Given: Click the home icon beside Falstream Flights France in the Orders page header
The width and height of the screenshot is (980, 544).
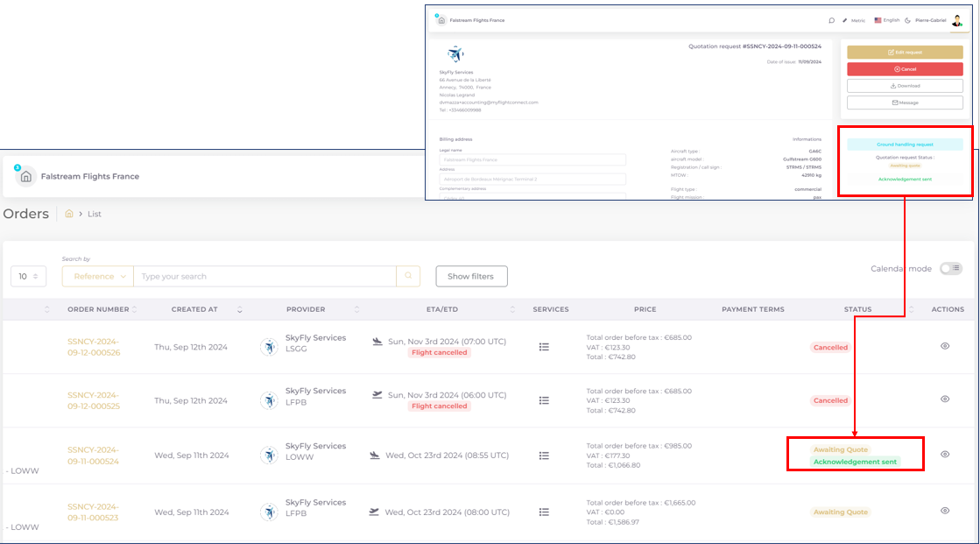Looking at the screenshot, I should coord(25,177).
